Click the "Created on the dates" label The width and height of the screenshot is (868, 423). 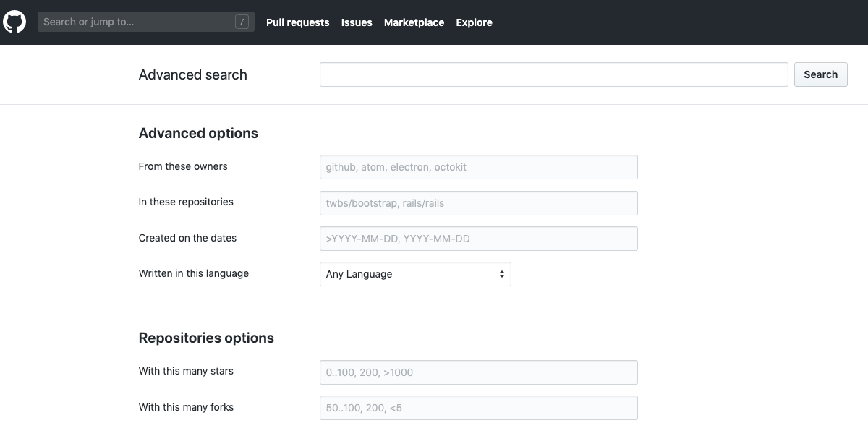187,238
